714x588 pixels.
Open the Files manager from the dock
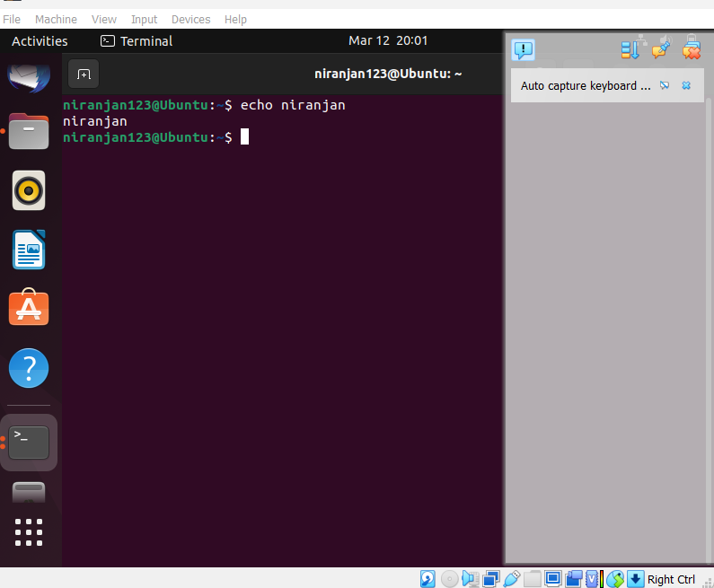coord(29,131)
